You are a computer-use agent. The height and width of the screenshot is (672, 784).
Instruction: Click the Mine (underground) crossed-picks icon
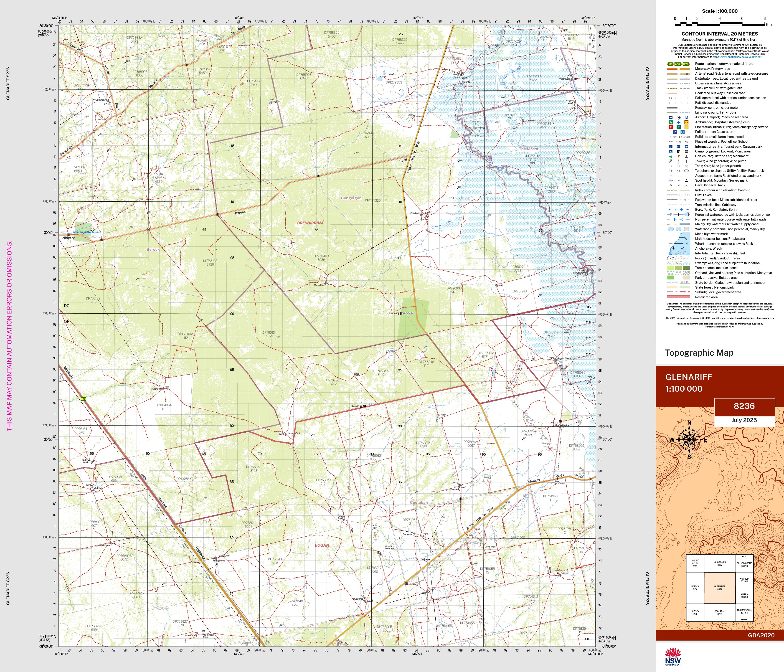point(686,166)
